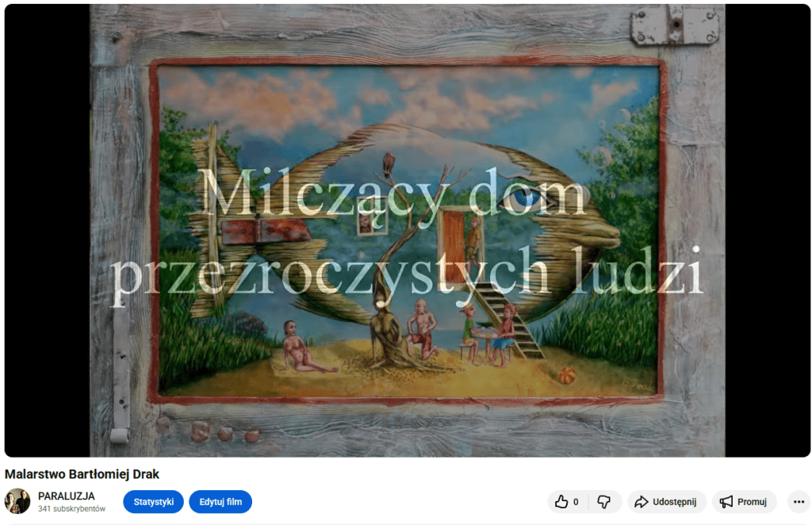Share the video using Udostępnij
Viewport: 812px width, 525px height.
coord(666,501)
